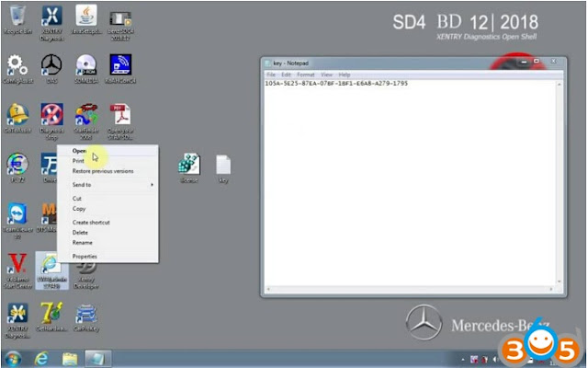The width and height of the screenshot is (588, 368).
Task: Select the Xentry Developer shortcut label
Action: (x=86, y=282)
